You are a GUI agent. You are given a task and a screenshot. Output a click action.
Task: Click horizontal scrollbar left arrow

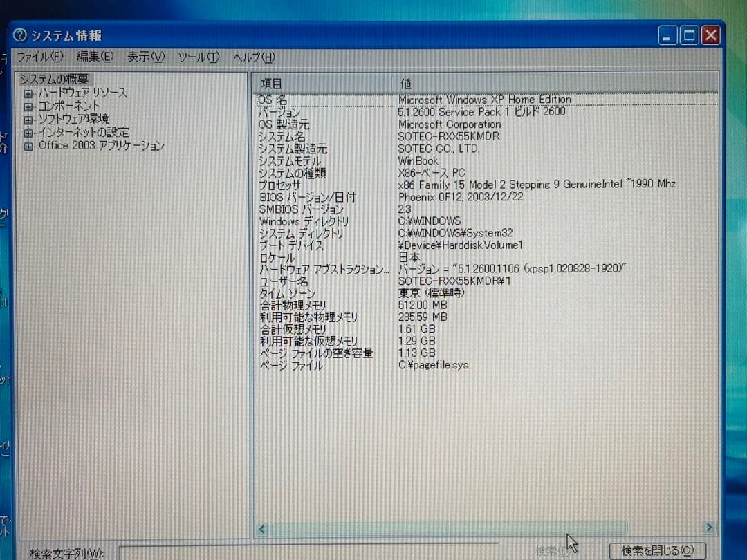click(262, 528)
